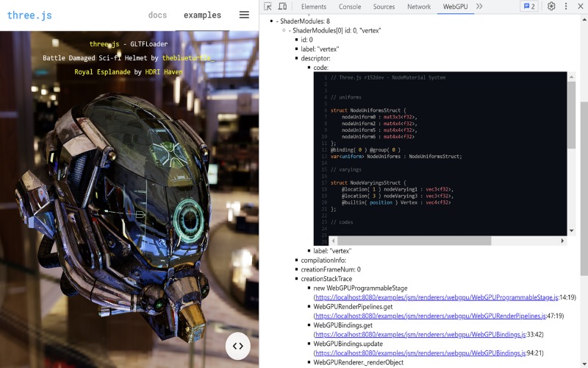Click the struct NodeVaryingsStruct code line

368,183
